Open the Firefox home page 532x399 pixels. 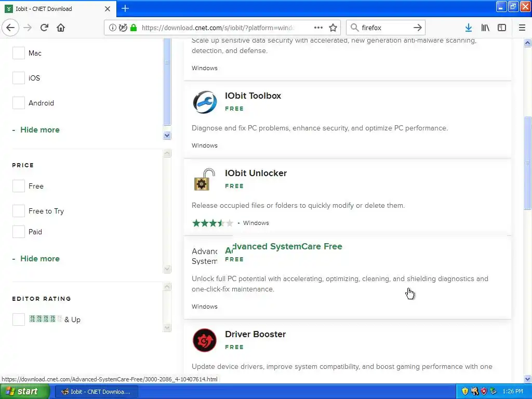tap(61, 28)
